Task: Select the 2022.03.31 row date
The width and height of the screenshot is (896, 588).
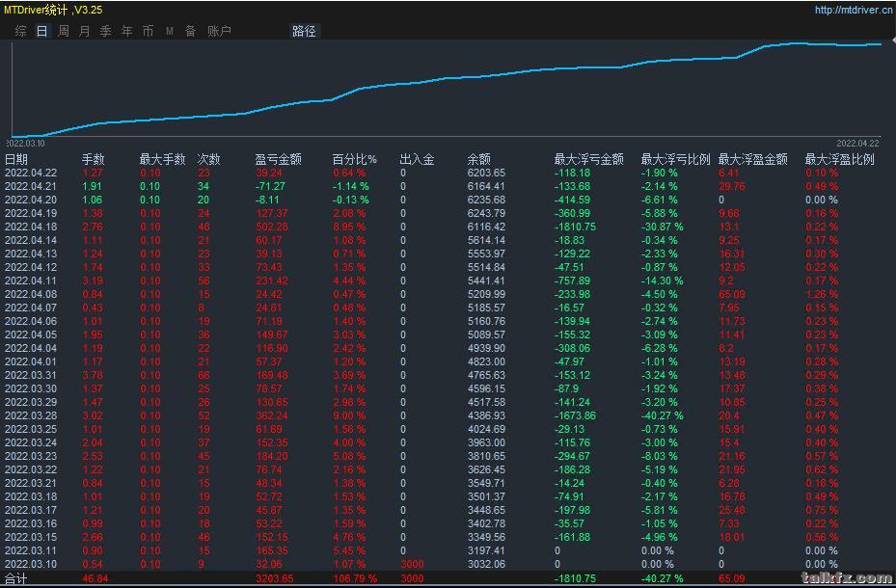Action: [31, 375]
